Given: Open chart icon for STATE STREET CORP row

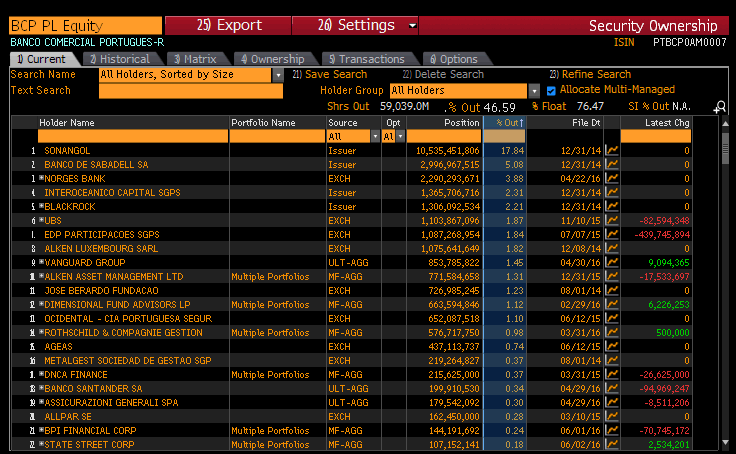Looking at the screenshot, I should [612, 444].
